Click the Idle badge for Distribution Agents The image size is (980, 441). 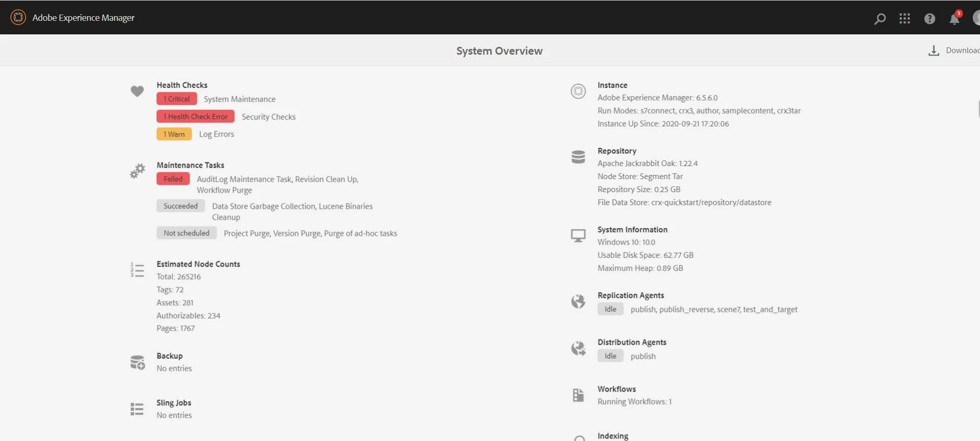click(610, 356)
